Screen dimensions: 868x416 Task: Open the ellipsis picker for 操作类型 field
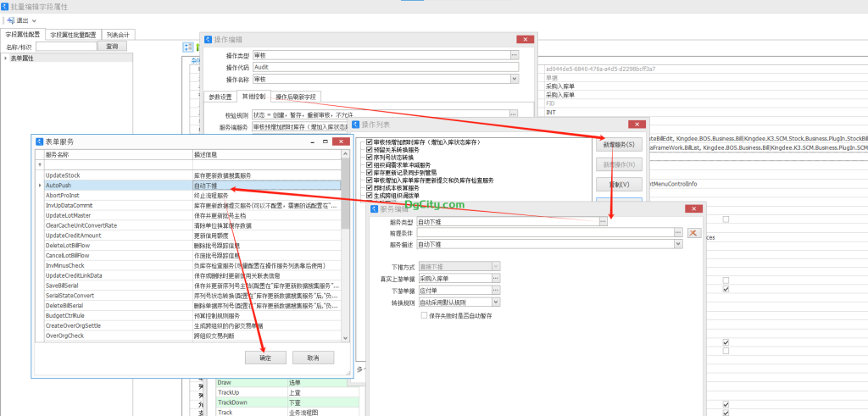coord(514,55)
